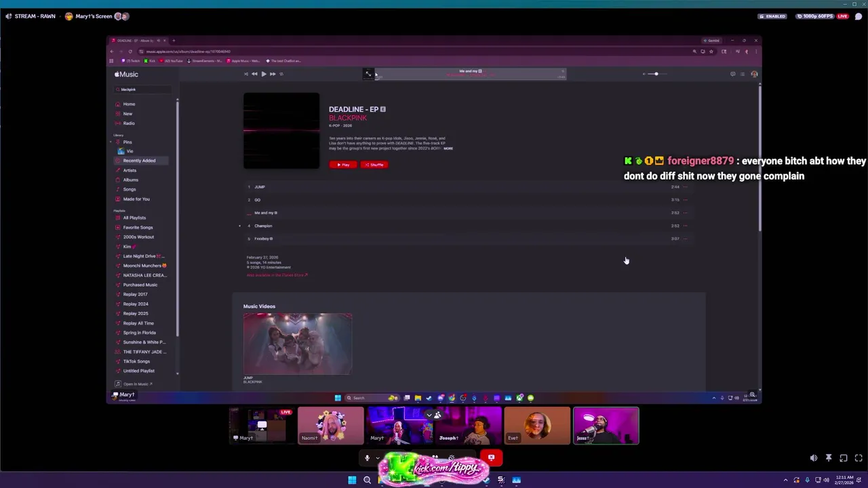Reload the browser page
The height and width of the screenshot is (488, 868).
pyautogui.click(x=130, y=52)
